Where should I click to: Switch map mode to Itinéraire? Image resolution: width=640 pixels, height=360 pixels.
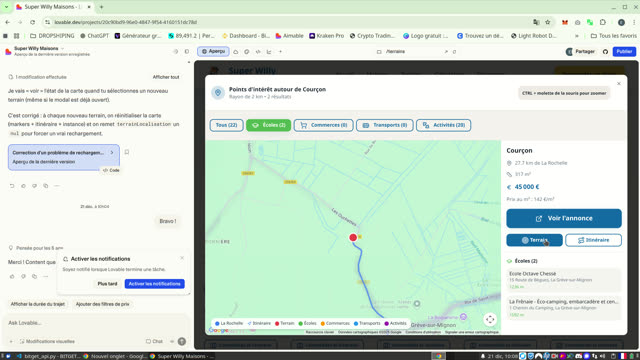593,240
